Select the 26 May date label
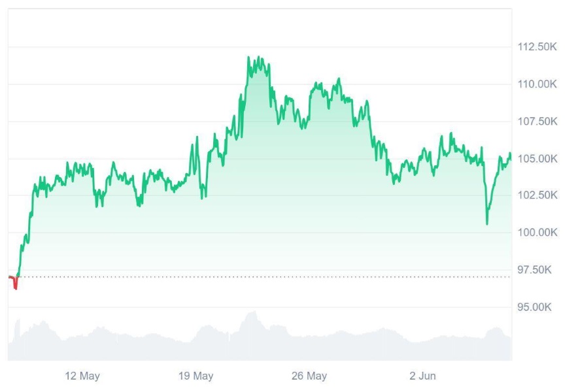576x392 pixels. coord(309,376)
